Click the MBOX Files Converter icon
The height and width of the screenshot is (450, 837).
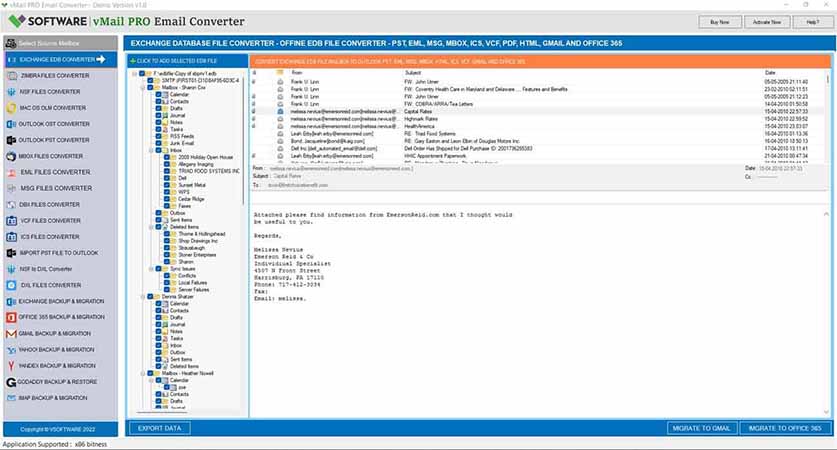[x=11, y=156]
